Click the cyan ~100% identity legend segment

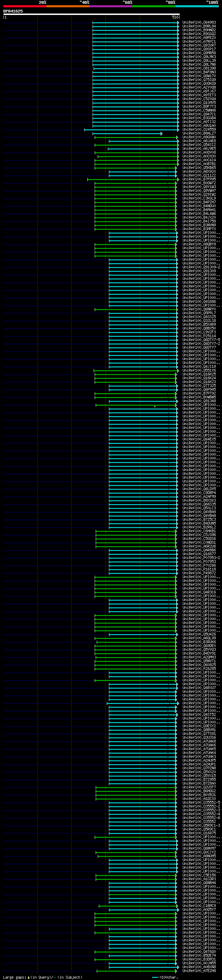coord(197,6)
